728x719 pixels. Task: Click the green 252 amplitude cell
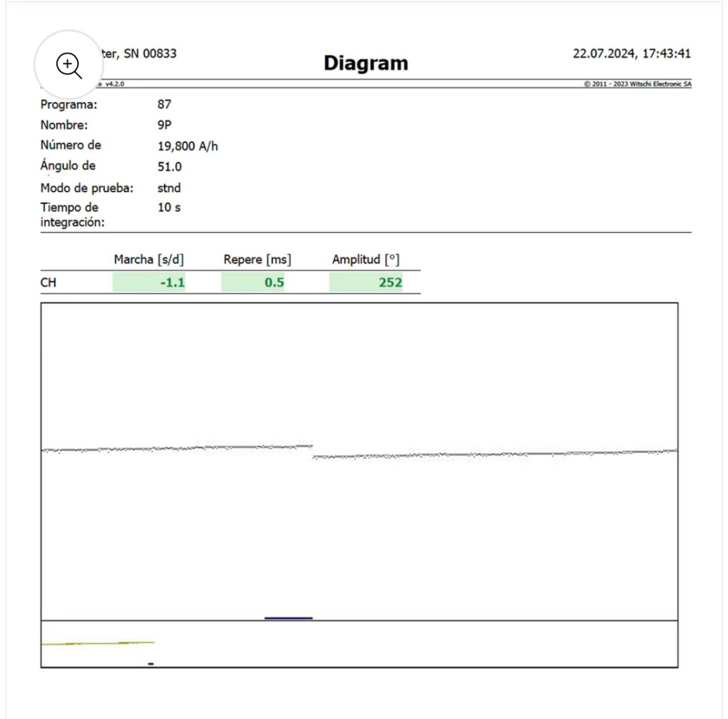[x=366, y=282]
